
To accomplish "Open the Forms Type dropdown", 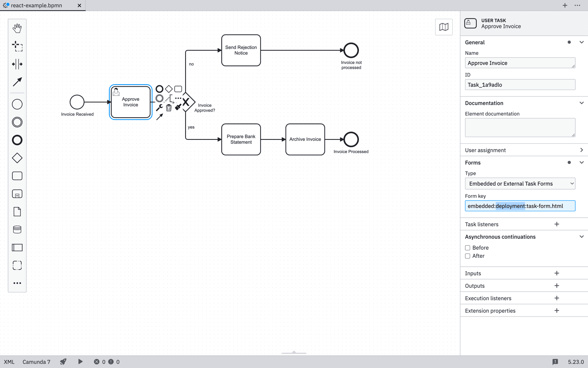I will pyautogui.click(x=520, y=183).
